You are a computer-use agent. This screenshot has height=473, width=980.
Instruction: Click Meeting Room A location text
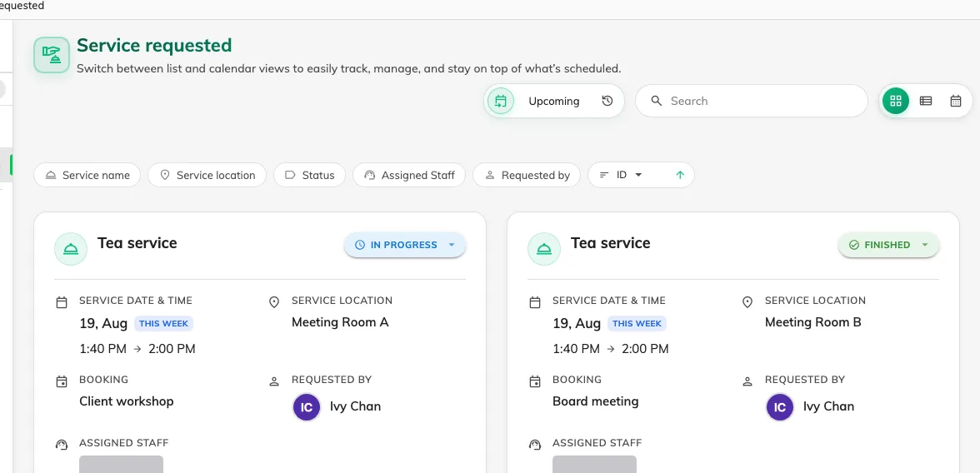tap(340, 322)
